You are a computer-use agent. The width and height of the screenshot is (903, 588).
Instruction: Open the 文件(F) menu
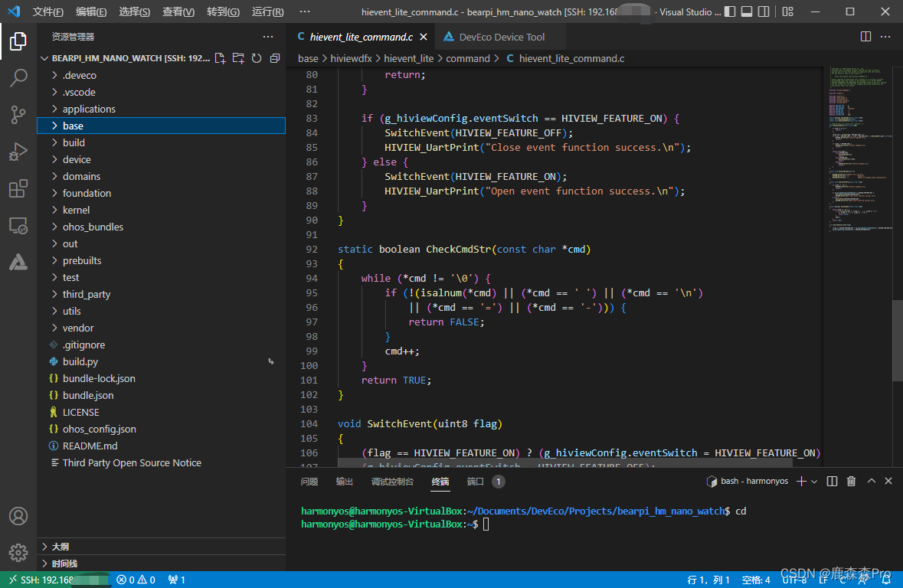coord(47,11)
